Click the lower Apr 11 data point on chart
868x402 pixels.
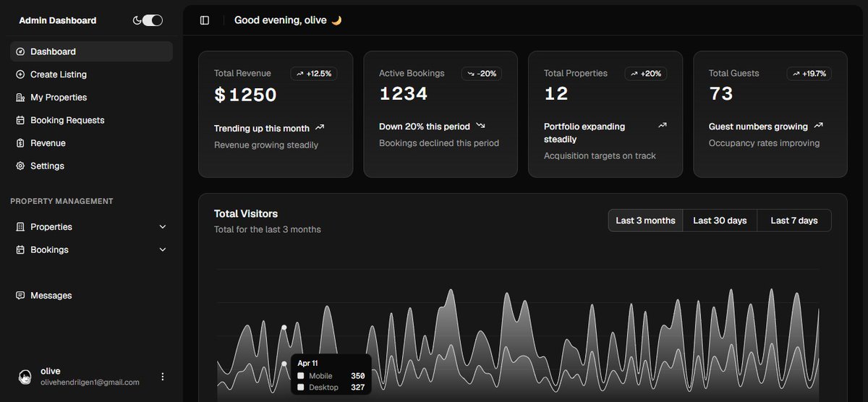pyautogui.click(x=284, y=364)
